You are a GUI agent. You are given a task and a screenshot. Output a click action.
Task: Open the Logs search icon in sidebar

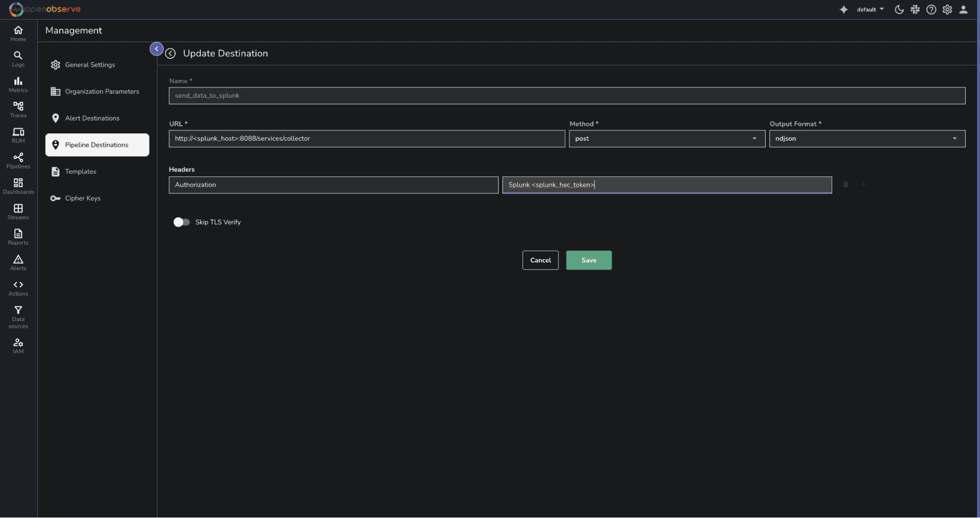tap(18, 58)
